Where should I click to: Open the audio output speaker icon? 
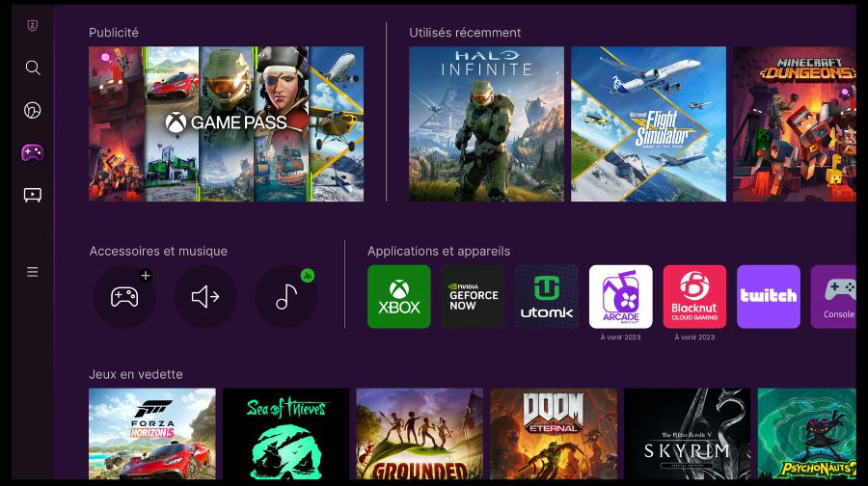[205, 297]
